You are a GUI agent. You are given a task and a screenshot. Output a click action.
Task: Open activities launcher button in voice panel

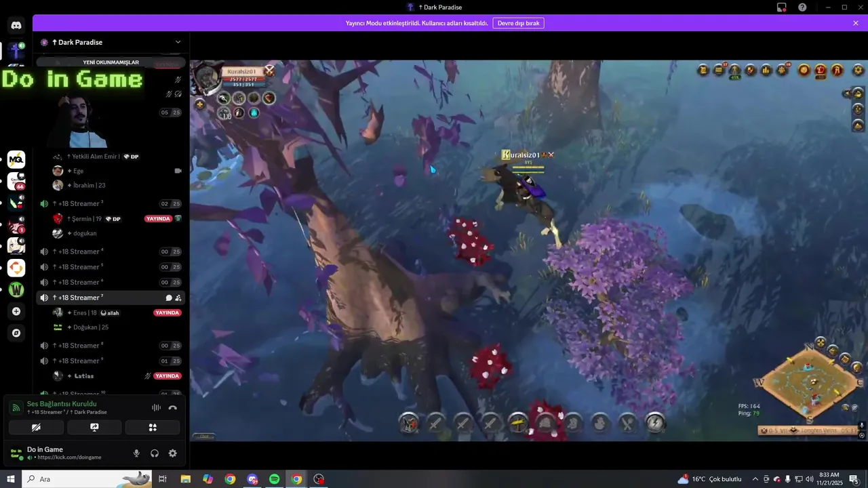(x=153, y=427)
